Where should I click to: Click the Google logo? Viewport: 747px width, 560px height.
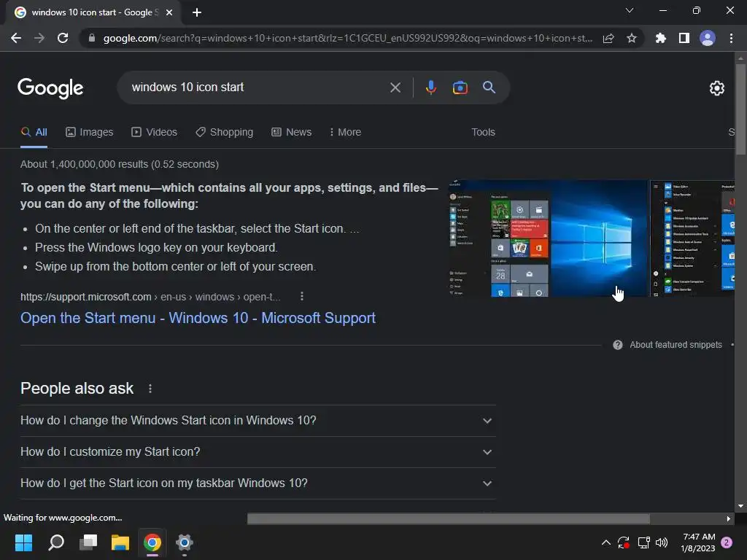pyautogui.click(x=50, y=88)
